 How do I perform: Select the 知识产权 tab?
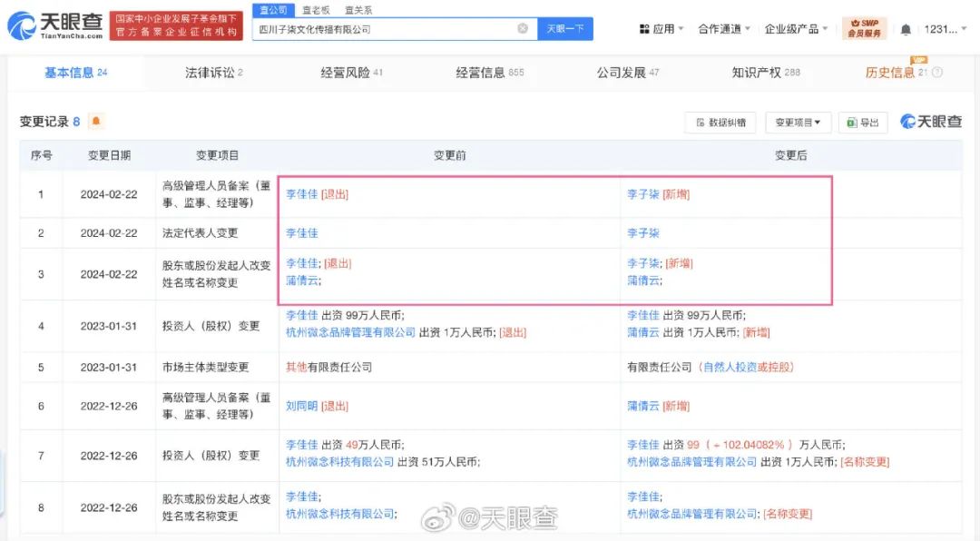[x=766, y=73]
